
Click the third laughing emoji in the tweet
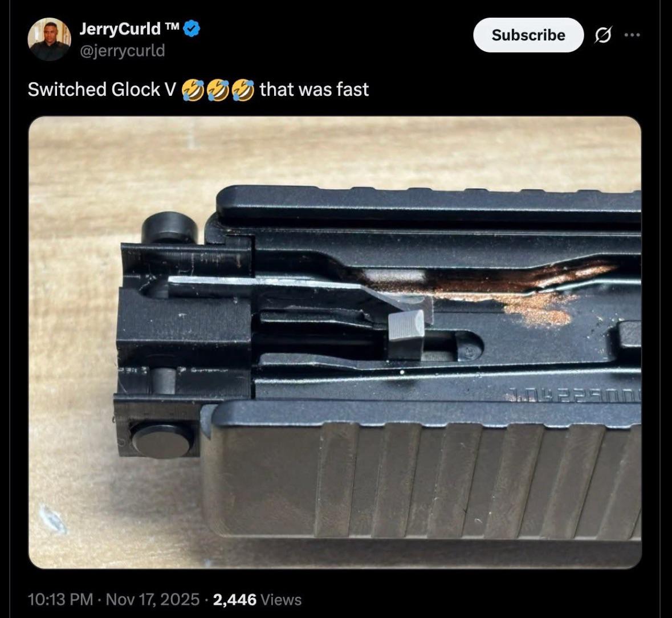point(243,90)
